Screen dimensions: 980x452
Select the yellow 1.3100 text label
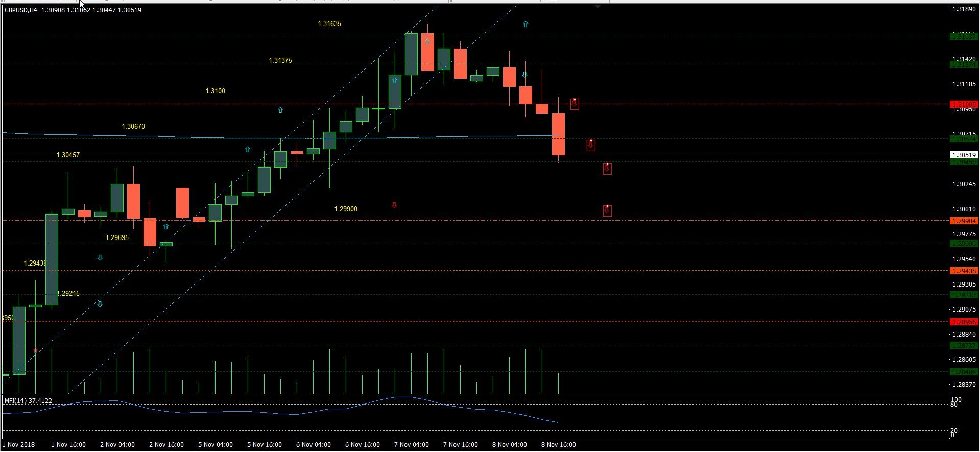[215, 91]
